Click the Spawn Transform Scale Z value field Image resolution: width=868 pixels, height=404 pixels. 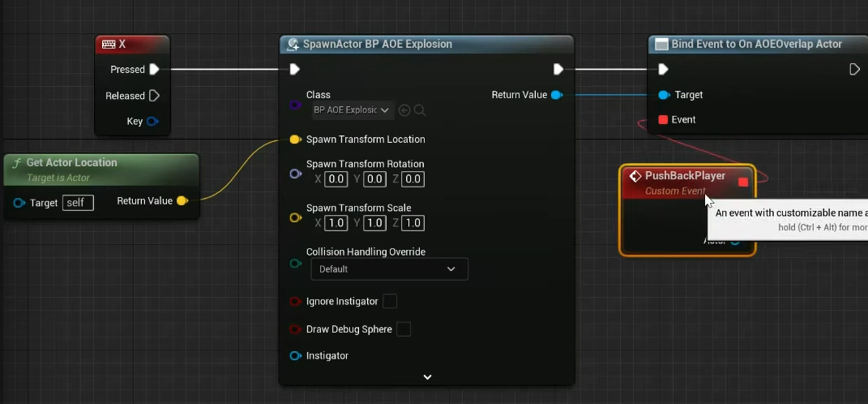[x=413, y=223]
